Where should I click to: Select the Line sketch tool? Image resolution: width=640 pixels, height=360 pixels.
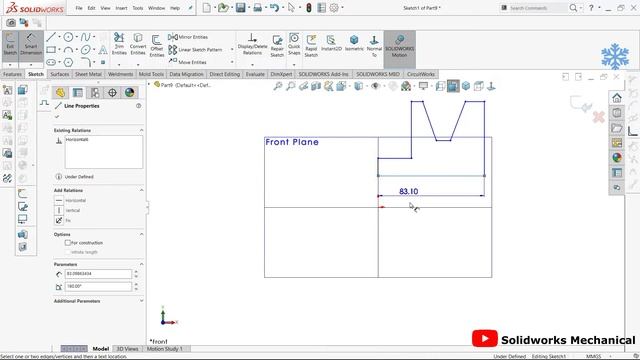click(x=51, y=37)
